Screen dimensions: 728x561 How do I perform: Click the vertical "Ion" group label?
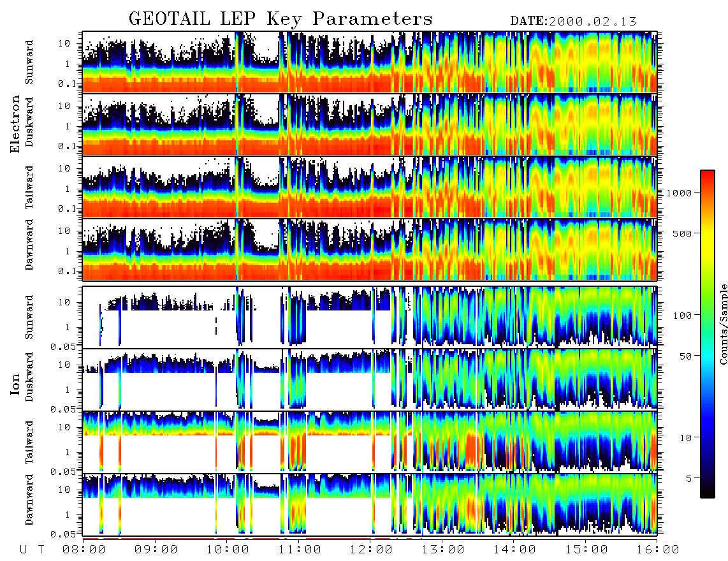(15, 384)
